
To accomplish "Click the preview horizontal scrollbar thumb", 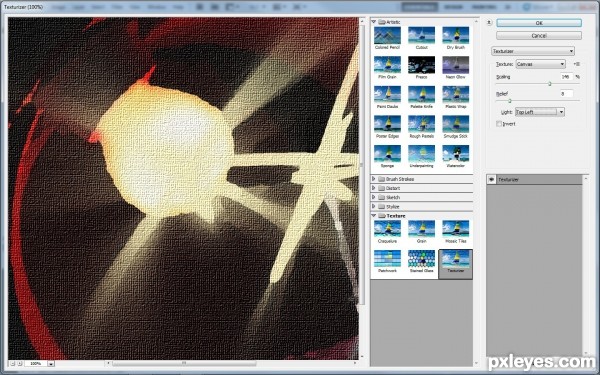I will (184, 363).
